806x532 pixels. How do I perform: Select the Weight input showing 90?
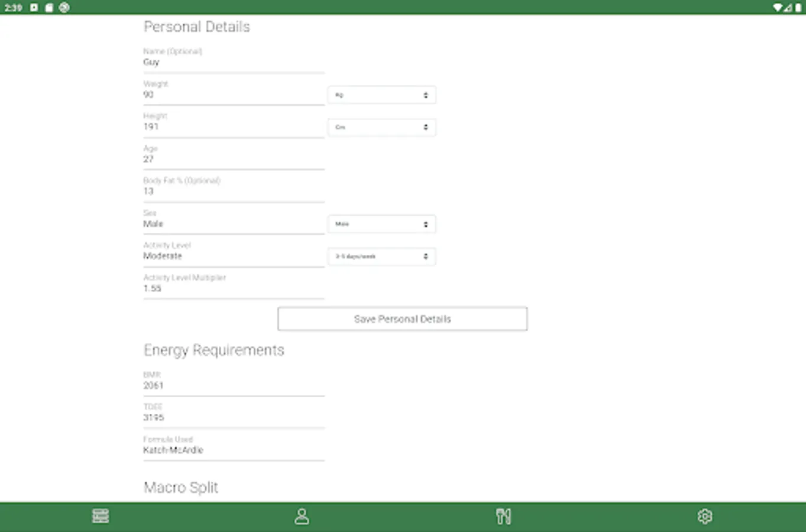click(x=234, y=94)
